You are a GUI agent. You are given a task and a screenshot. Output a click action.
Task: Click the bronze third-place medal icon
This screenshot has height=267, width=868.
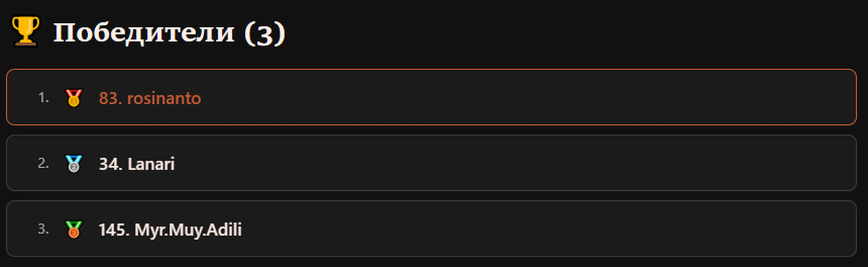pyautogui.click(x=74, y=230)
